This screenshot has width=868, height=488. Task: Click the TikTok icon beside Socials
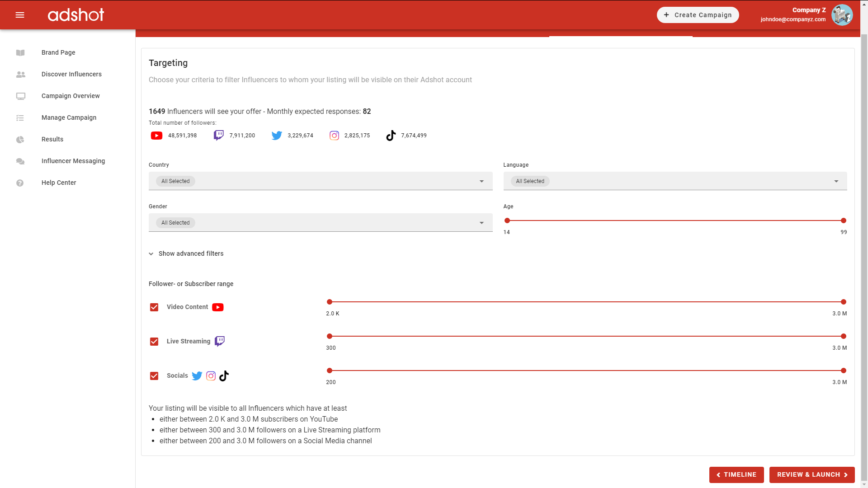tap(224, 376)
